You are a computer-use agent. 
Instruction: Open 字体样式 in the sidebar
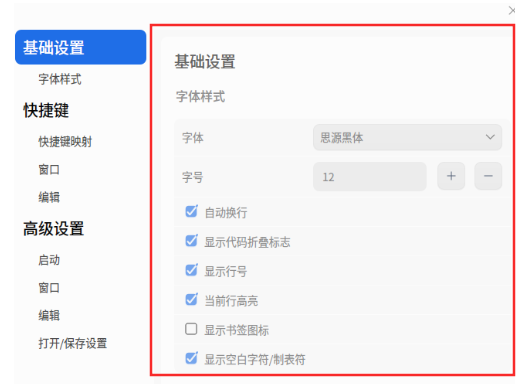coord(60,79)
